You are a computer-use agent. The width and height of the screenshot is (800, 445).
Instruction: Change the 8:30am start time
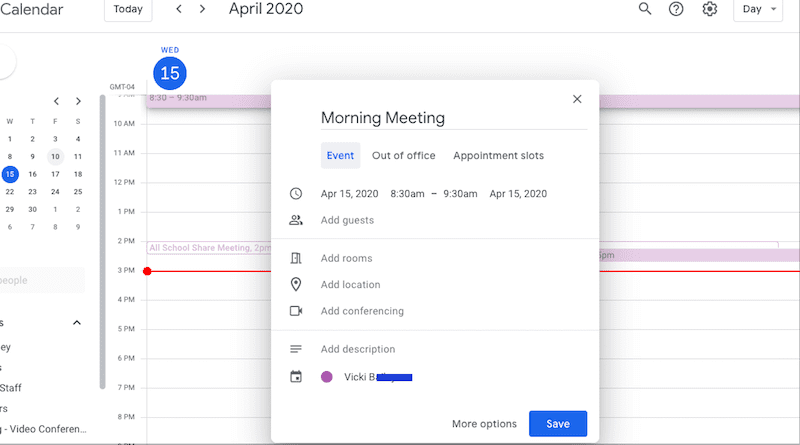pyautogui.click(x=407, y=194)
